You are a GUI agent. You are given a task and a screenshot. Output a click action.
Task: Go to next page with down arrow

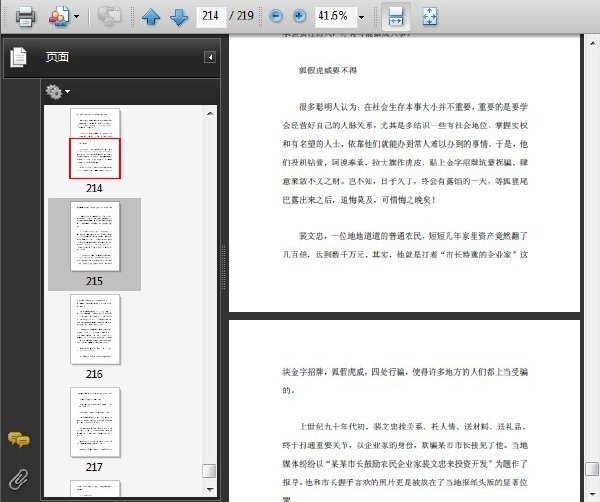point(179,17)
